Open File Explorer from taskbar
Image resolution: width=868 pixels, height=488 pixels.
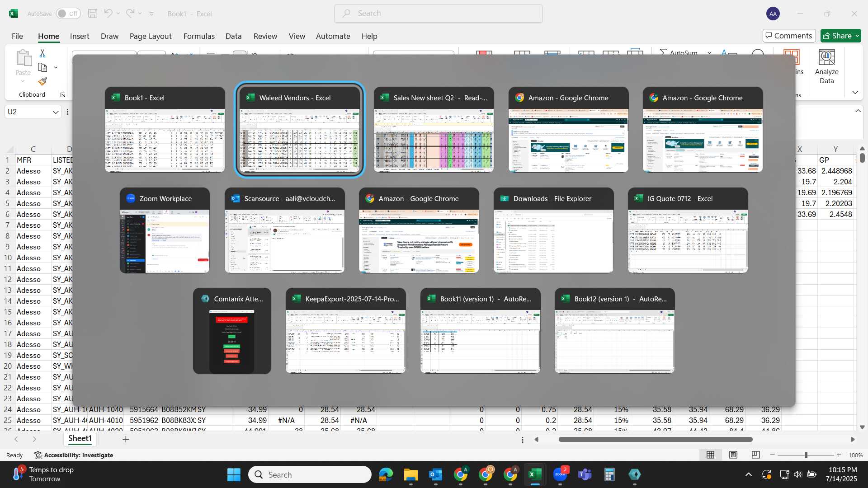click(x=411, y=474)
